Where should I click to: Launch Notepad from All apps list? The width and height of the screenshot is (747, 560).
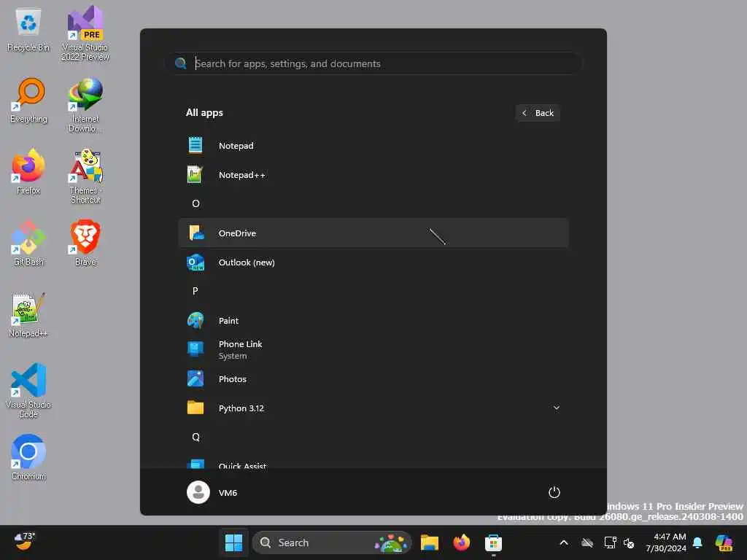coord(373,146)
